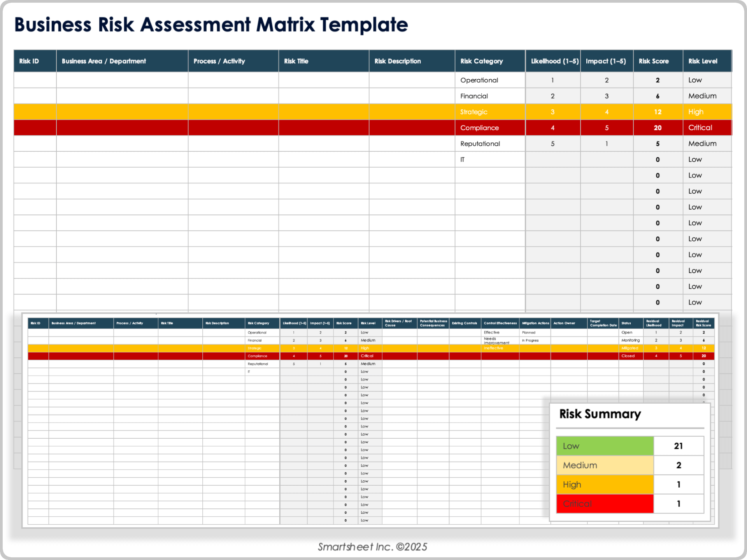The height and width of the screenshot is (560, 747).
Task: Click the IT risk category cell
Action: [x=462, y=159]
